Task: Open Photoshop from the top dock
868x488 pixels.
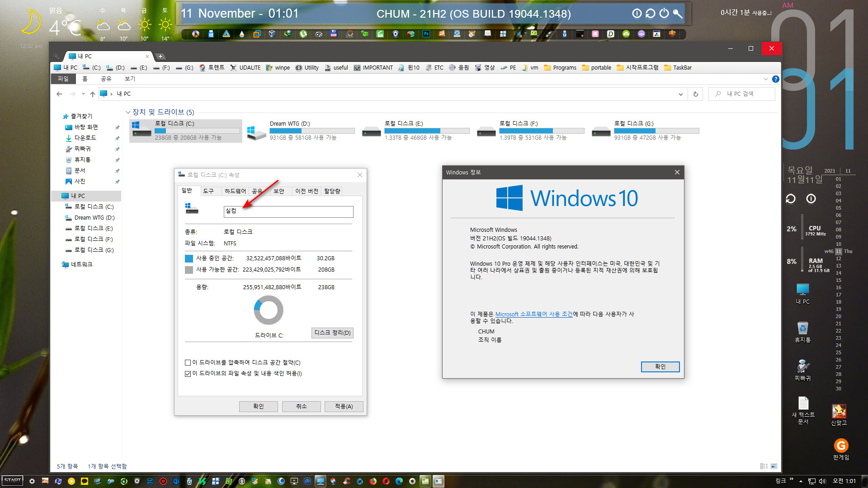Action: click(x=426, y=33)
